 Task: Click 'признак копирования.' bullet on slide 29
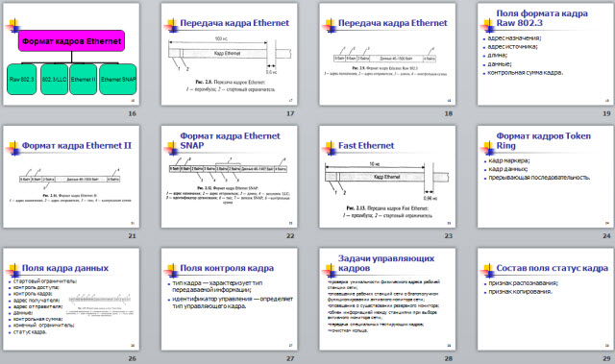[x=520, y=292]
